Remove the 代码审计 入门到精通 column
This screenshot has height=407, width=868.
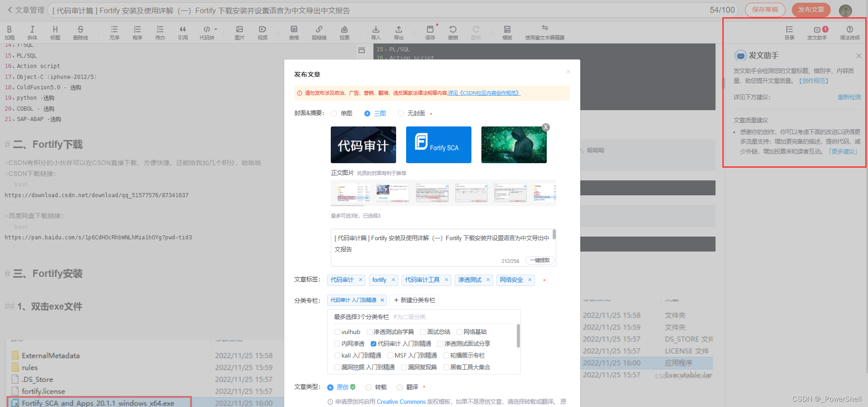(x=382, y=300)
